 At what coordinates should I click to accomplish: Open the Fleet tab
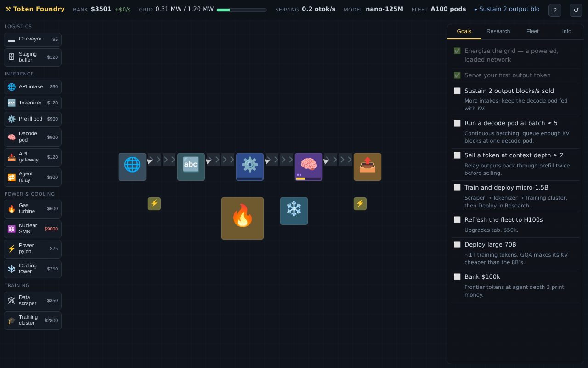[x=532, y=31]
